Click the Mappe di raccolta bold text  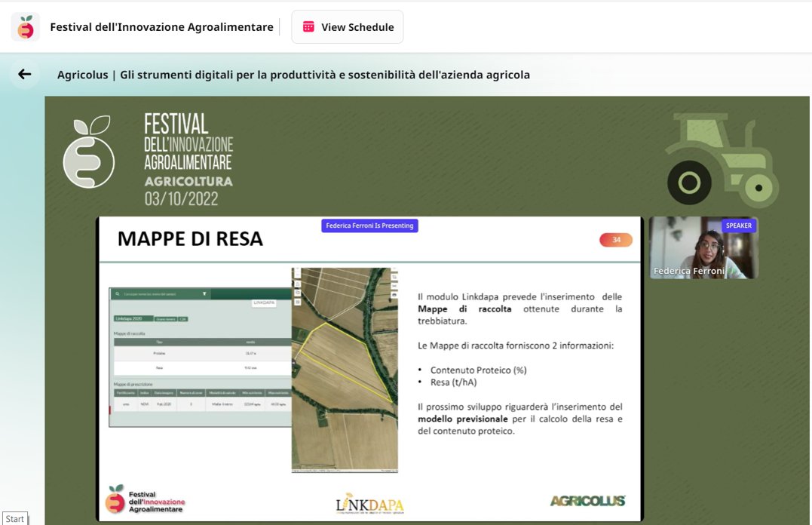(464, 309)
